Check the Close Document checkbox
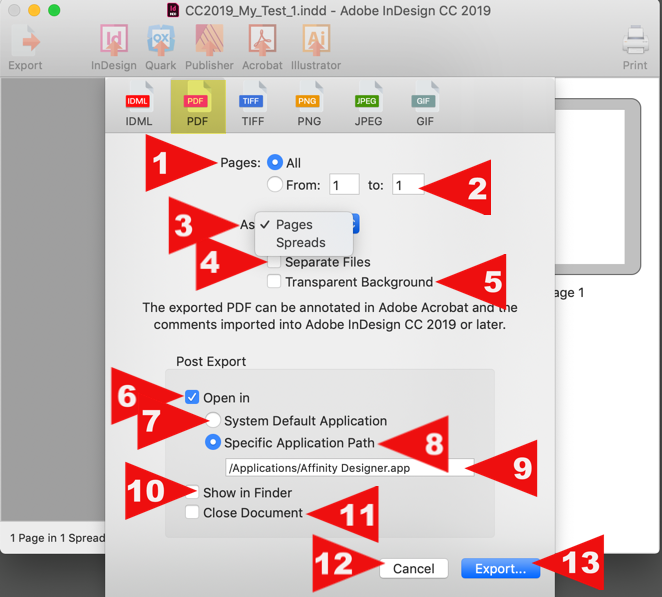The width and height of the screenshot is (662, 597). pos(192,512)
